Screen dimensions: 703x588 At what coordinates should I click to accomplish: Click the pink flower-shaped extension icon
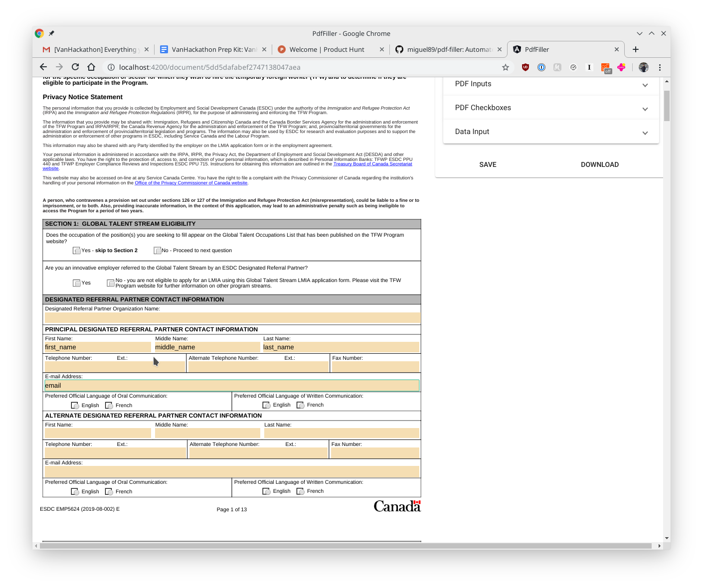tap(621, 67)
